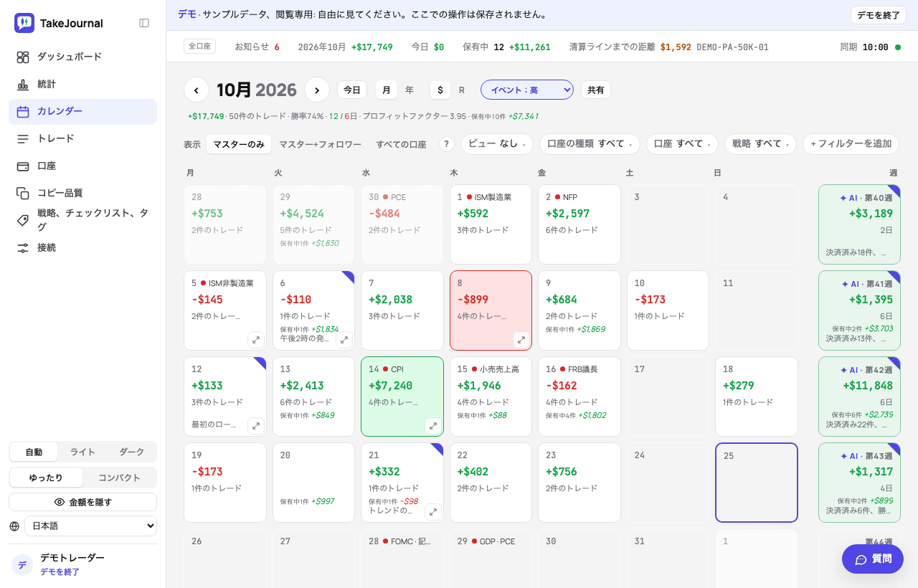Click the コピー品質 copy icon

(x=23, y=193)
